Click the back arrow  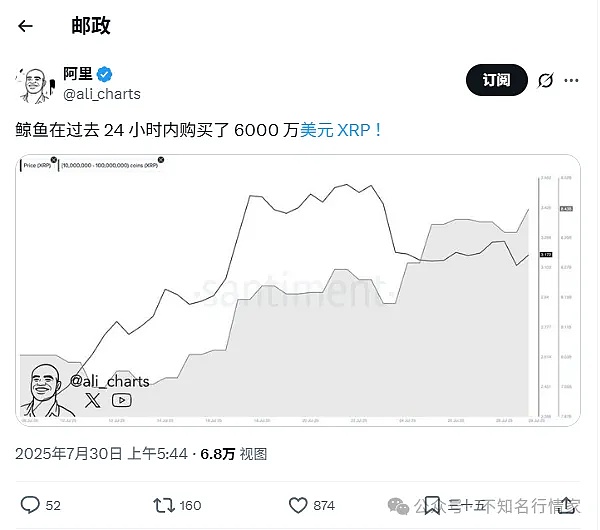26,26
